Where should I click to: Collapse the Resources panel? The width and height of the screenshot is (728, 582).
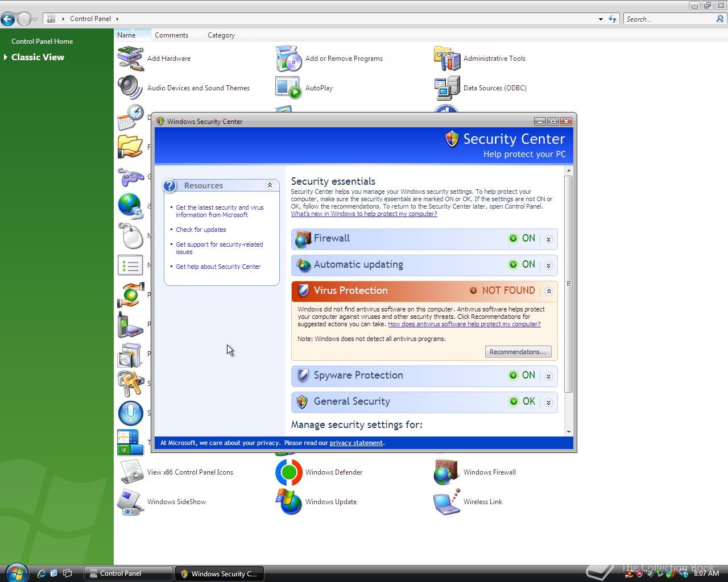[x=270, y=185]
